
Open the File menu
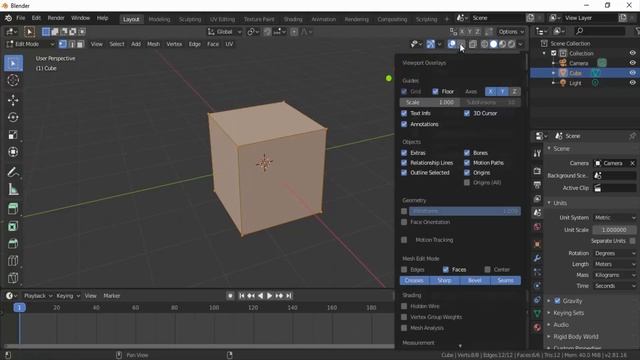pos(21,18)
